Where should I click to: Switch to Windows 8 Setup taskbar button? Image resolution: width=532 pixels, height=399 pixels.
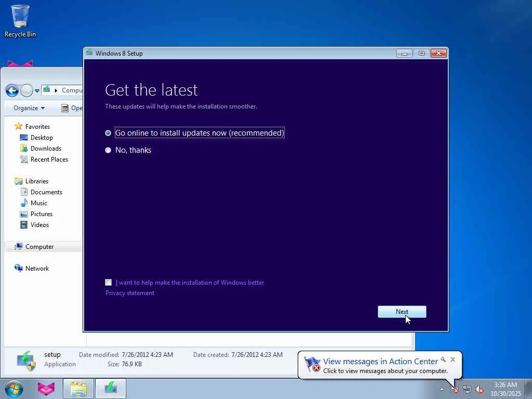click(111, 389)
